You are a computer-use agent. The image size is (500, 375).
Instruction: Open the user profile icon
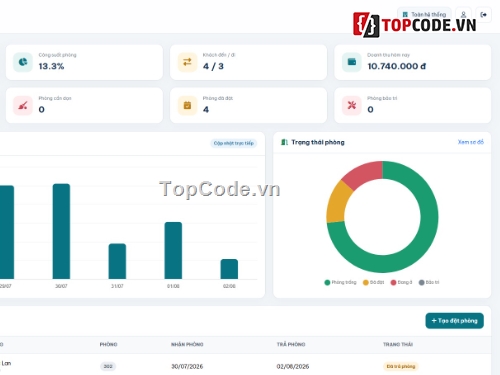(463, 15)
